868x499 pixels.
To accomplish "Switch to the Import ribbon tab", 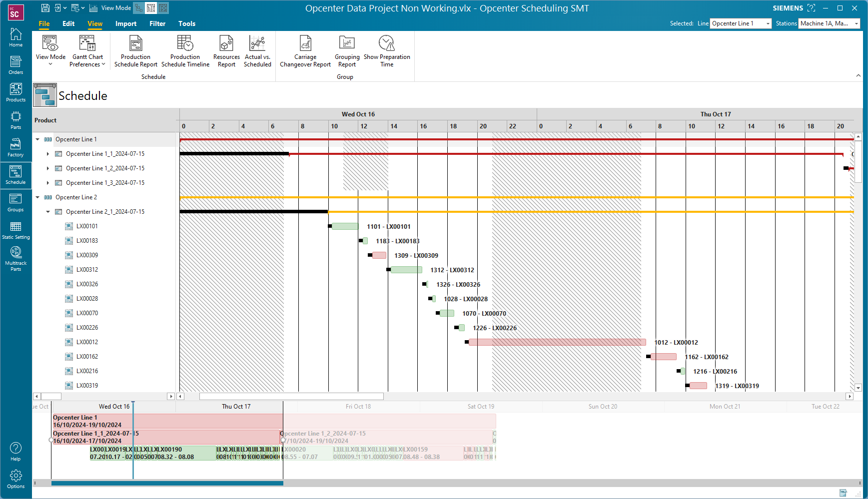I will 126,23.
